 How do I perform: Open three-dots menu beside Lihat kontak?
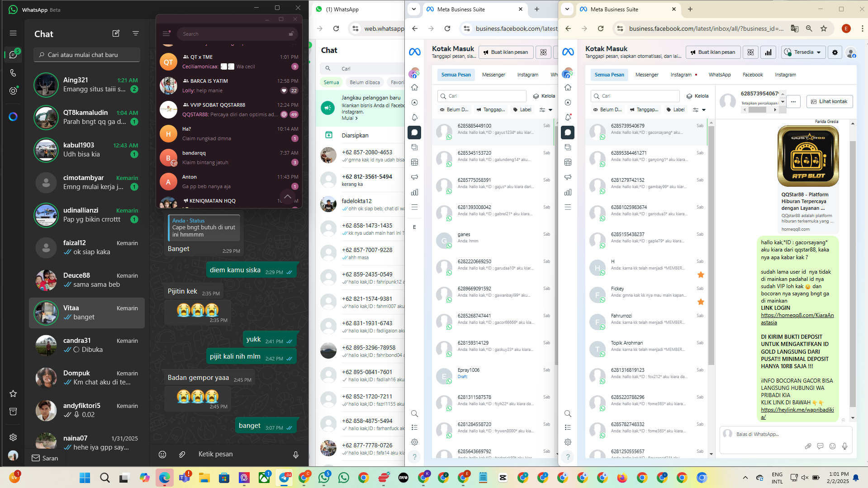tap(793, 102)
